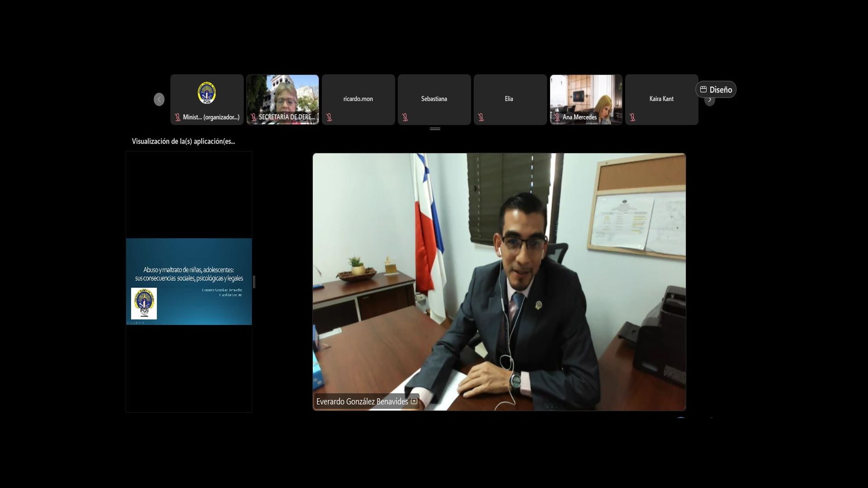Click the right arrow of participant strip
Viewport: 868px width, 488px height.
pos(709,101)
